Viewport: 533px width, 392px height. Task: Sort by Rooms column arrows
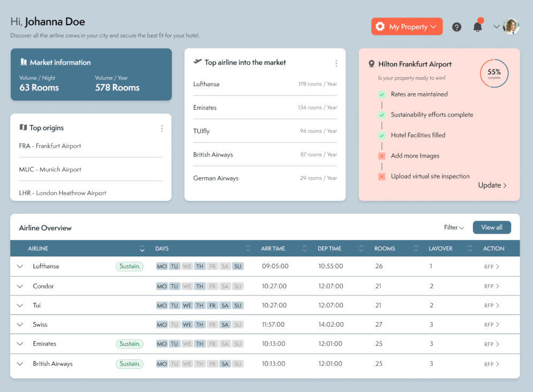tap(416, 248)
